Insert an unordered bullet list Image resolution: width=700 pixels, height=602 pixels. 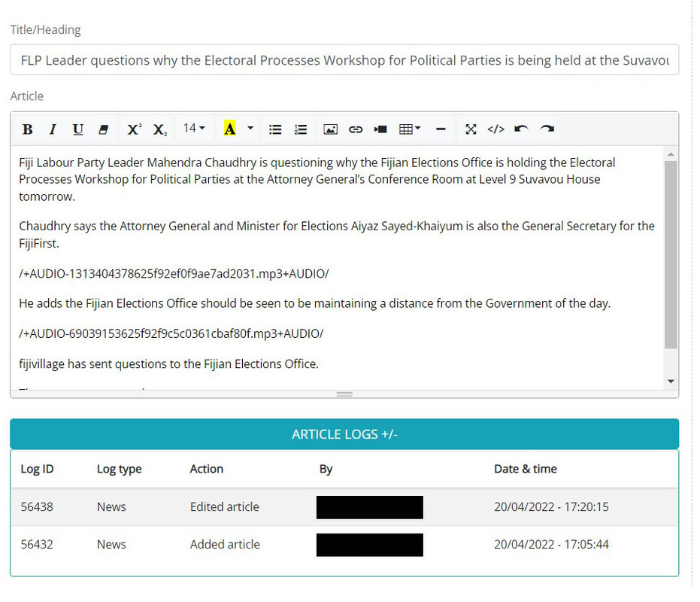(x=275, y=129)
